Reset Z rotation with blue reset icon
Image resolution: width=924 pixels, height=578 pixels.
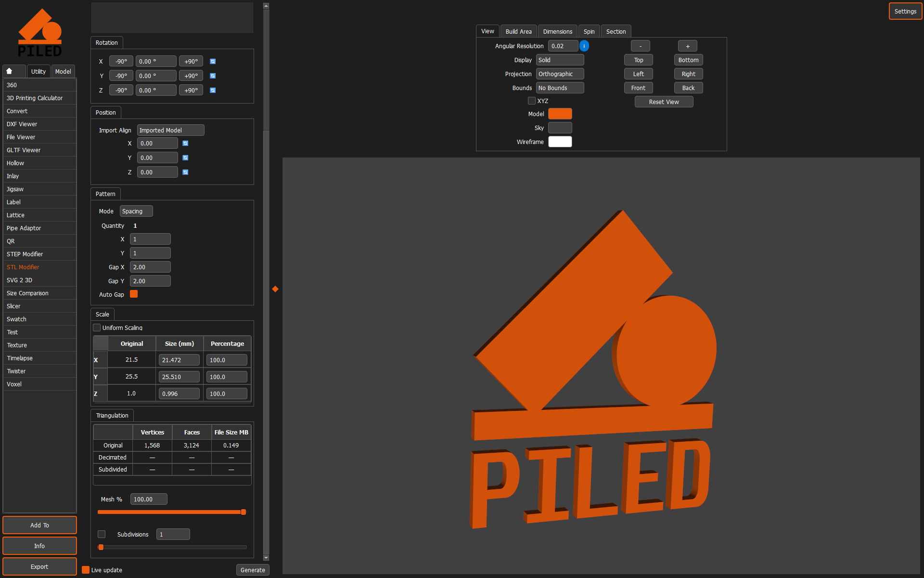pyautogui.click(x=213, y=91)
